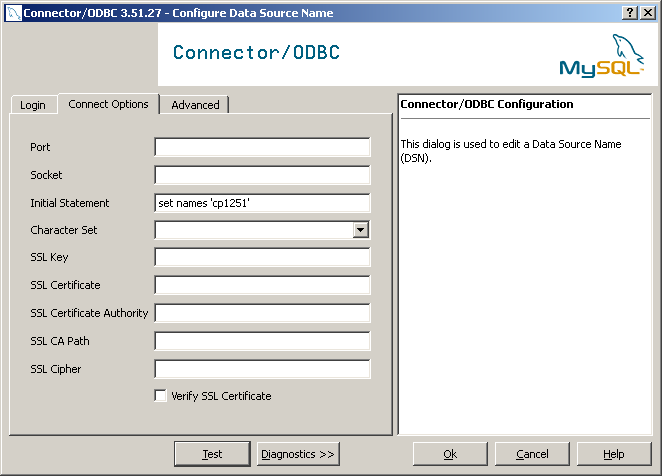
Task: Switch to the Login tab
Action: pyautogui.click(x=33, y=105)
